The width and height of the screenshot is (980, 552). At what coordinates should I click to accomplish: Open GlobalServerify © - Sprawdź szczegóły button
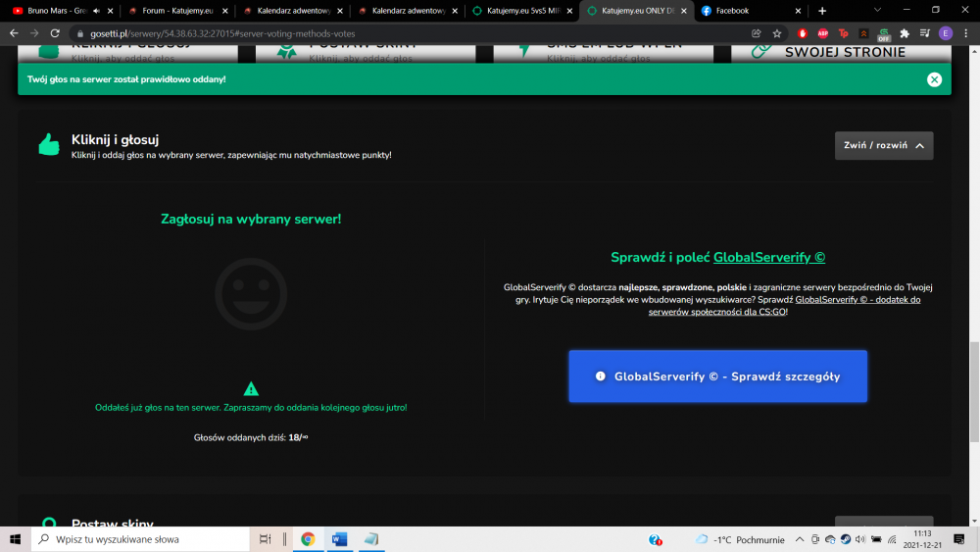coord(717,376)
